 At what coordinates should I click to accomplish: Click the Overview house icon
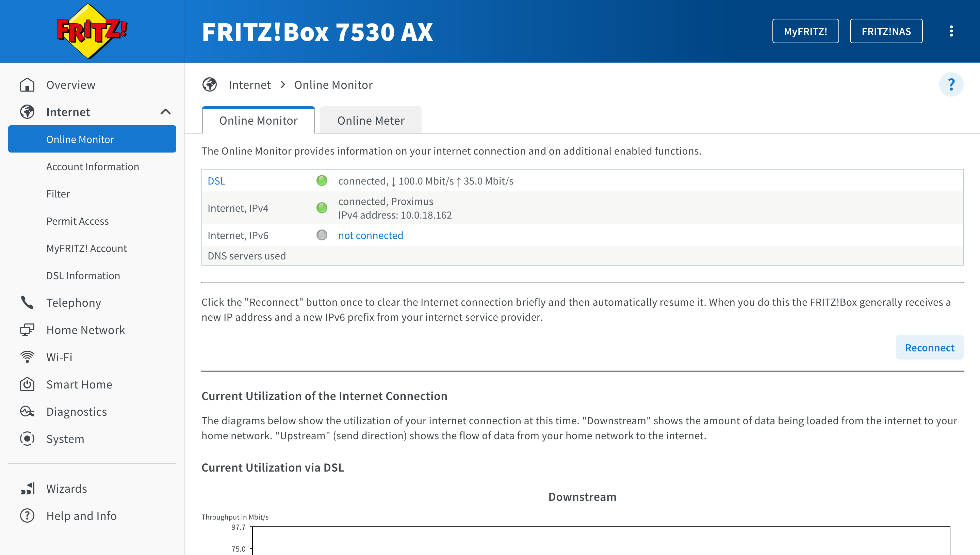tap(27, 85)
